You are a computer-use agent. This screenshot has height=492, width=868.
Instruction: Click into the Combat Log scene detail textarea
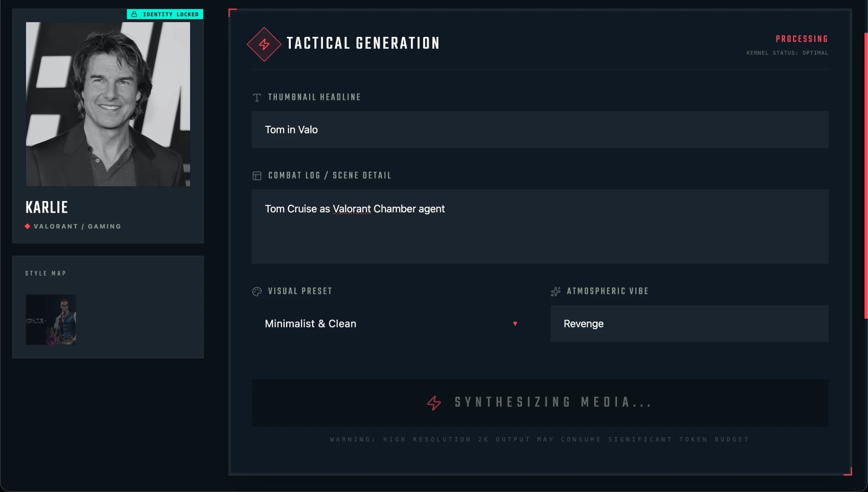540,226
